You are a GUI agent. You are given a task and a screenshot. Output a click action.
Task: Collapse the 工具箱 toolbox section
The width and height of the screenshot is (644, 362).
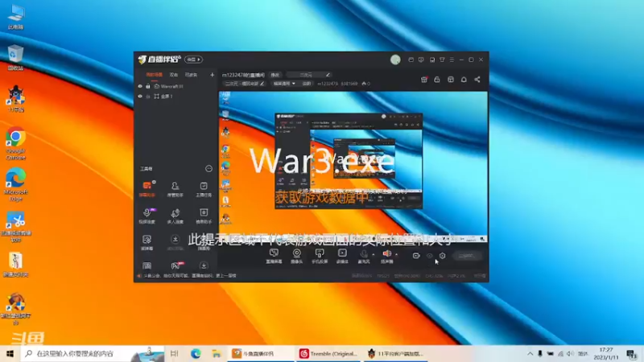point(208,169)
